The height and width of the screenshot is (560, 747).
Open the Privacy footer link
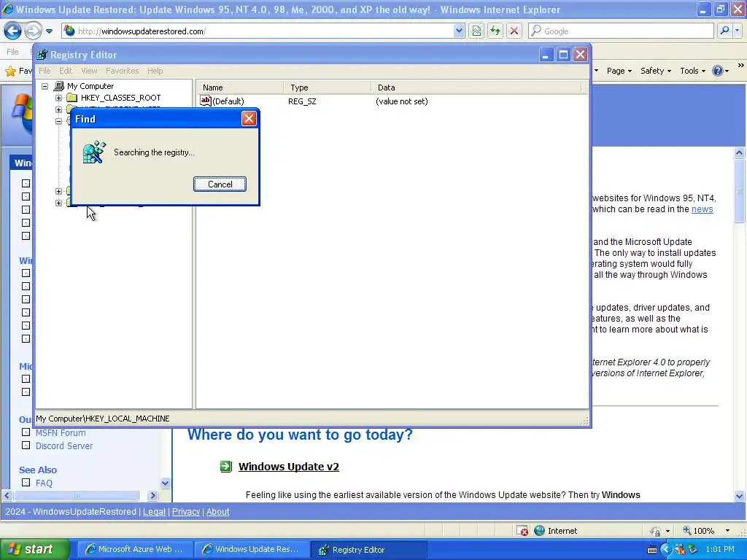pyautogui.click(x=186, y=512)
